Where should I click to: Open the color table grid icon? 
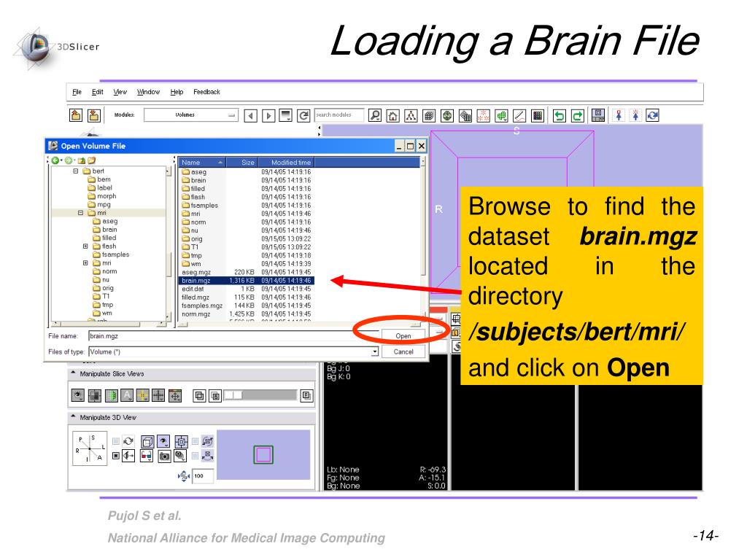[538, 116]
